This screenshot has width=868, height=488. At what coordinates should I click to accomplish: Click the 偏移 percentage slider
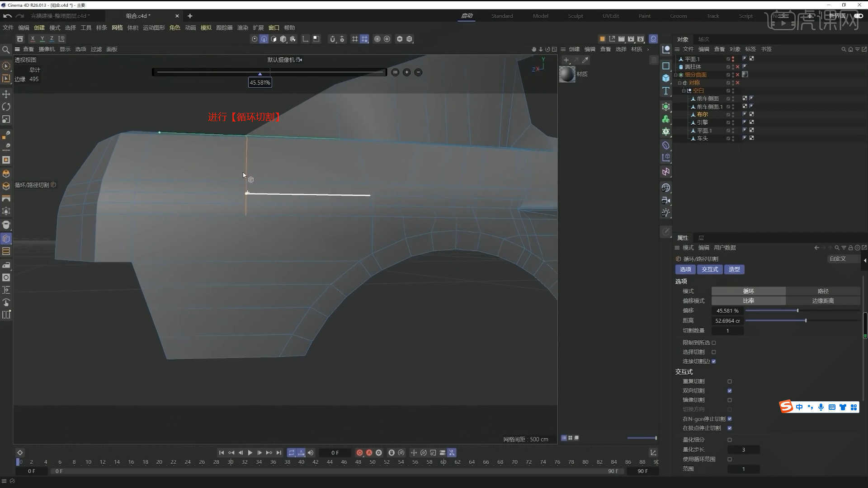tap(802, 311)
